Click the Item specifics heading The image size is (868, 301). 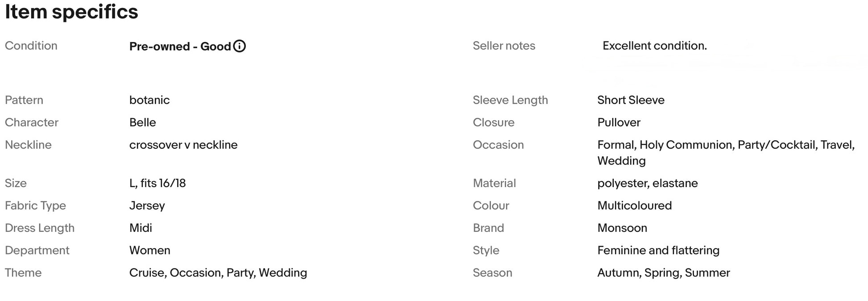71,12
